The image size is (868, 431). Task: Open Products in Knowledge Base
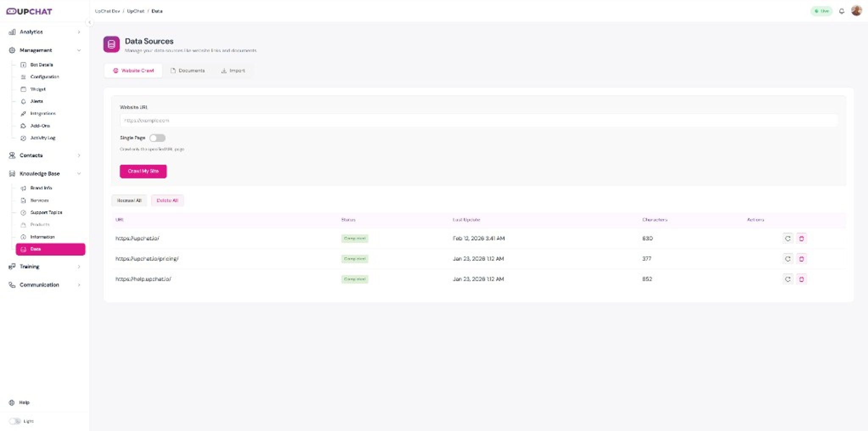tap(40, 224)
